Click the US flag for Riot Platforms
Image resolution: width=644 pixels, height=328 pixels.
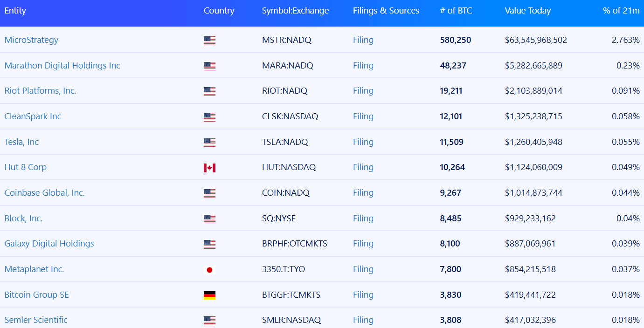pos(209,91)
